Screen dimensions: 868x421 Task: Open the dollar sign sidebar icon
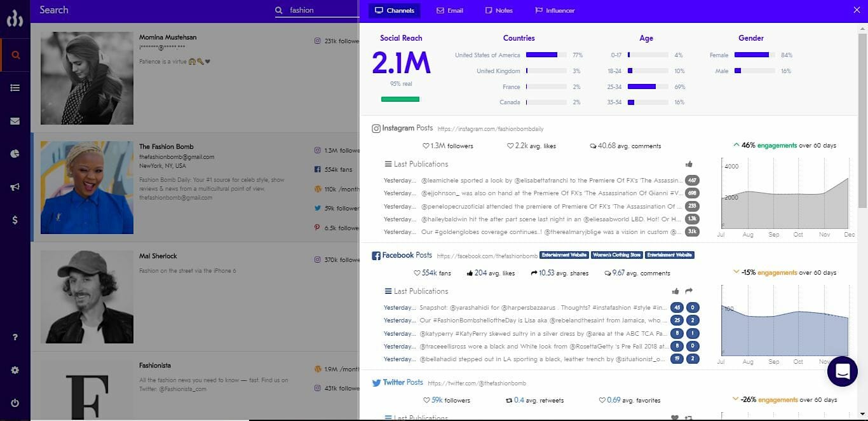(15, 220)
